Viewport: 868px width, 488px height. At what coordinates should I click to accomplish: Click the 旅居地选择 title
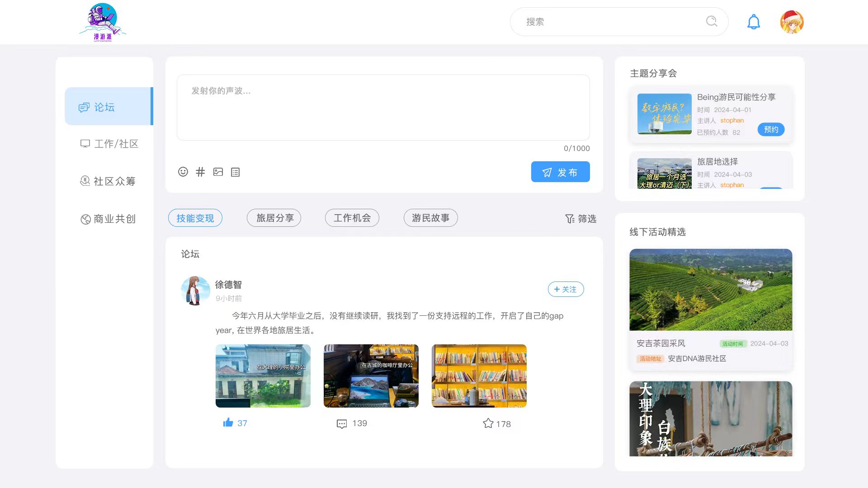[717, 161]
